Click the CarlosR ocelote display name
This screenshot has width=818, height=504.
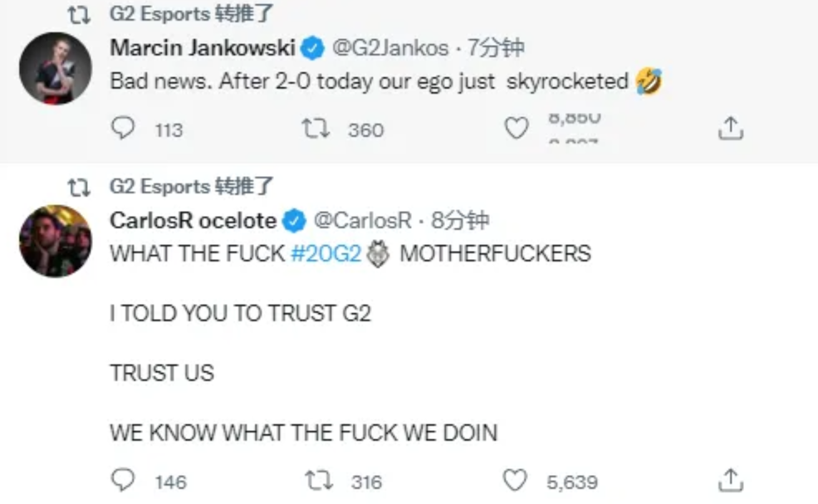point(193,221)
